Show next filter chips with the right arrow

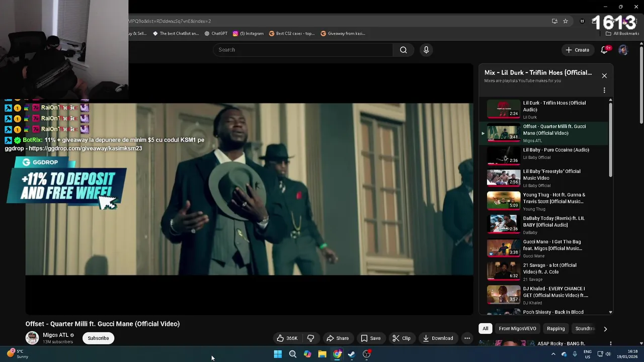[x=605, y=329]
